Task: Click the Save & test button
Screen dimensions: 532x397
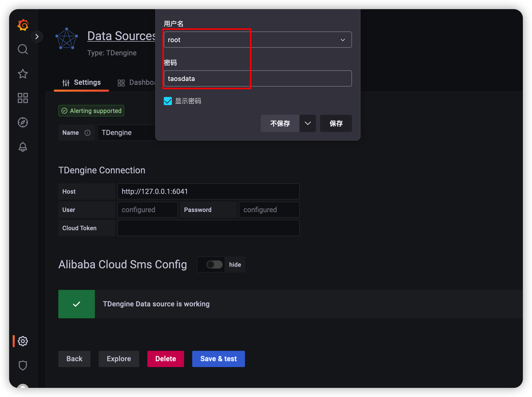Action: pos(218,359)
